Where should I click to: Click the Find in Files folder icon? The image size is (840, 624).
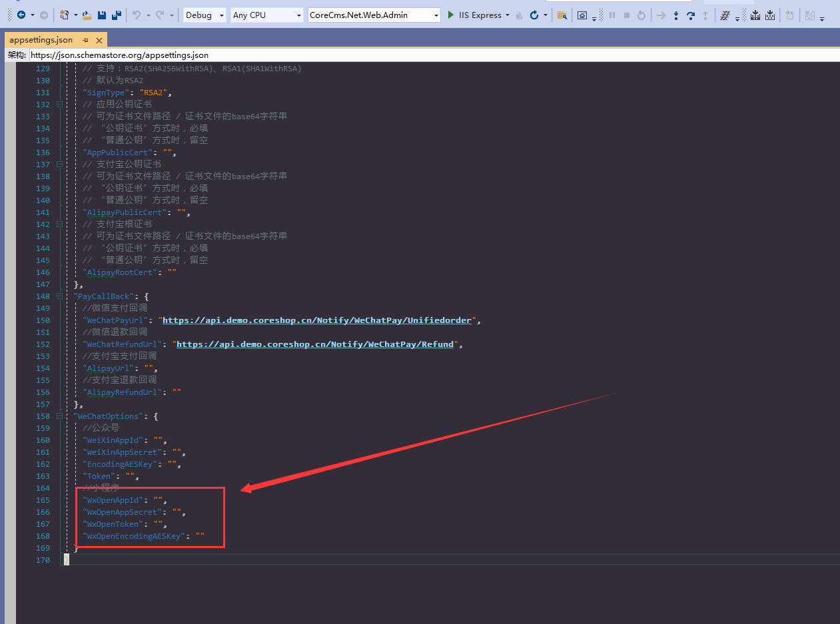click(562, 15)
